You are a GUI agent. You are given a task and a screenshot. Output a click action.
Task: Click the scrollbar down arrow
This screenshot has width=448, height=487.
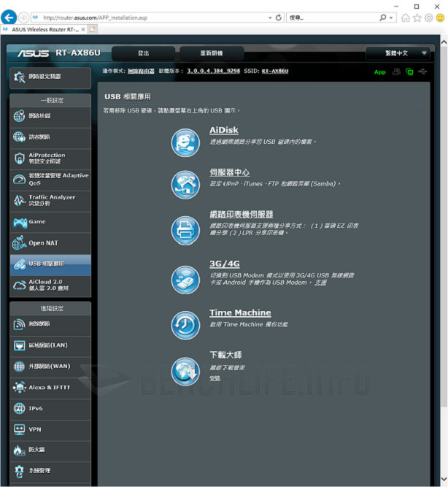click(444, 479)
